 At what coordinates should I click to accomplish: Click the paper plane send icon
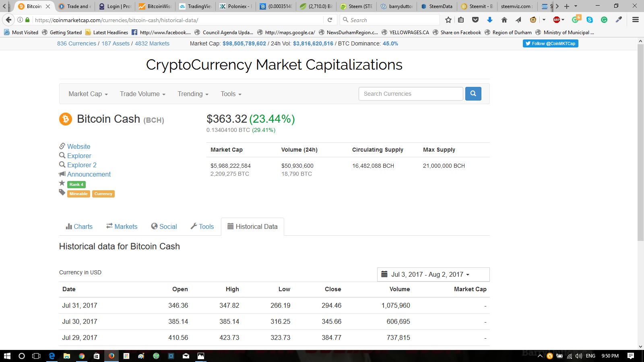[x=518, y=20]
